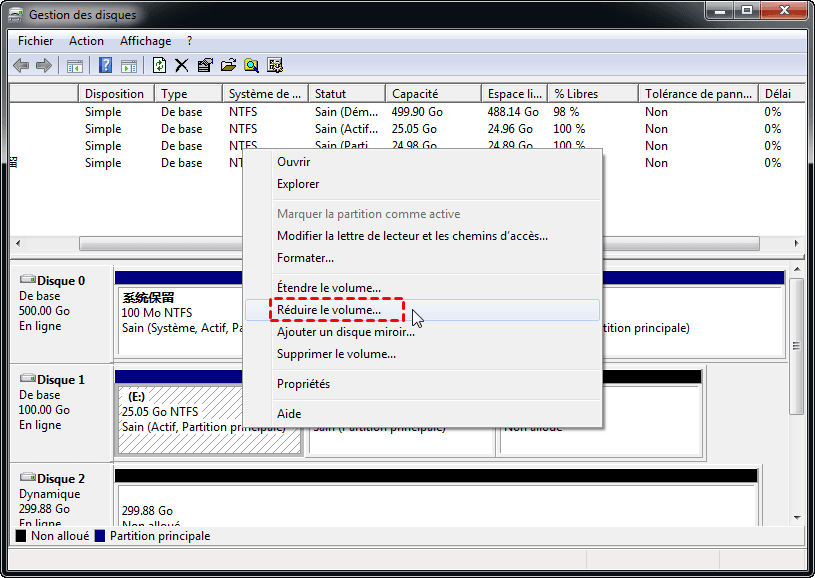
Task: Open the ? help menu
Action: (190, 41)
